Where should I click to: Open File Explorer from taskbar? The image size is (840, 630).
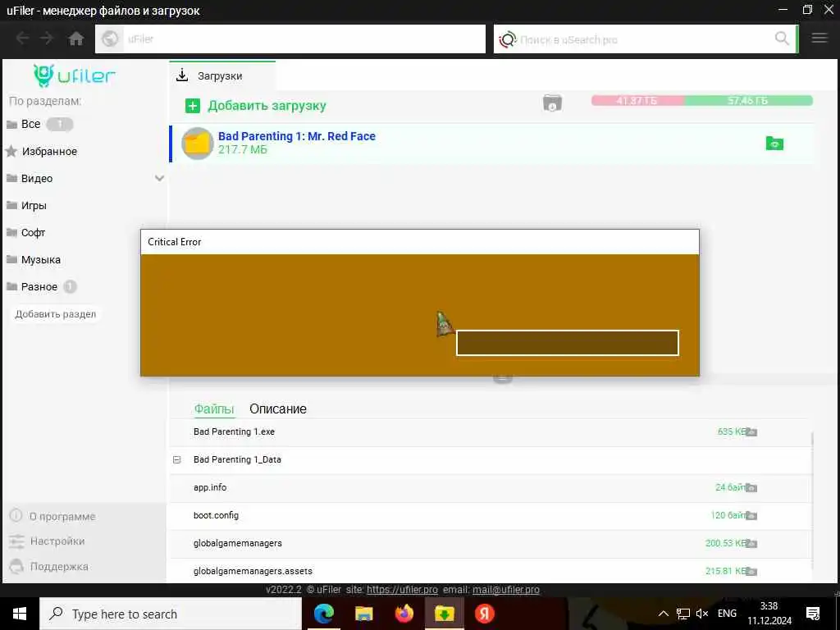click(363, 614)
